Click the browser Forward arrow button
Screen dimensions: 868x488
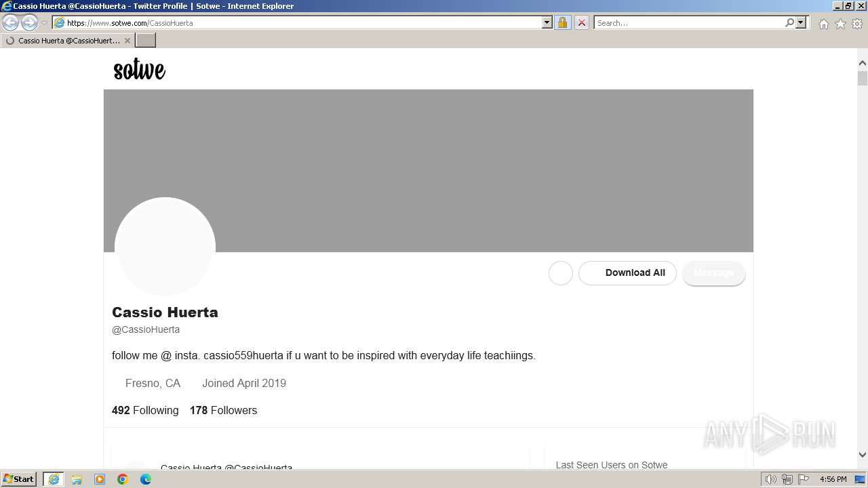(29, 22)
